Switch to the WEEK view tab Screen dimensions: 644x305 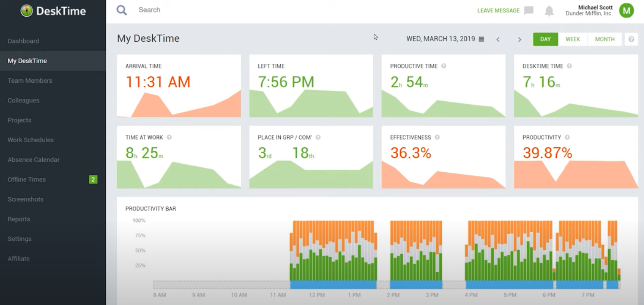pos(573,39)
